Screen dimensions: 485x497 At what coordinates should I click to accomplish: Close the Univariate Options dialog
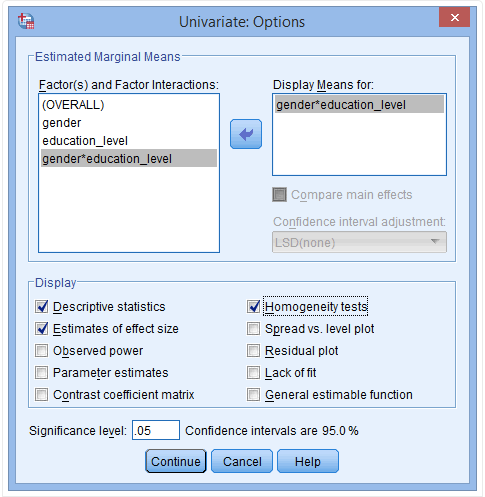coord(454,17)
